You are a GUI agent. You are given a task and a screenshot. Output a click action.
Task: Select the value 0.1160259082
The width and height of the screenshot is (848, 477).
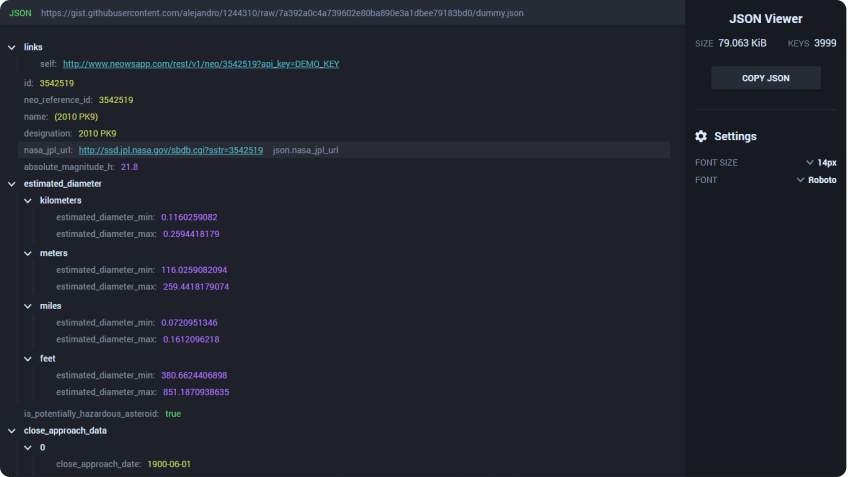189,217
